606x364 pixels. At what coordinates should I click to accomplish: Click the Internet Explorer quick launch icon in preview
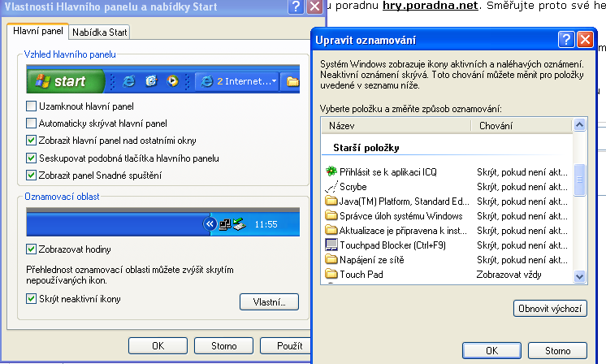(x=128, y=81)
